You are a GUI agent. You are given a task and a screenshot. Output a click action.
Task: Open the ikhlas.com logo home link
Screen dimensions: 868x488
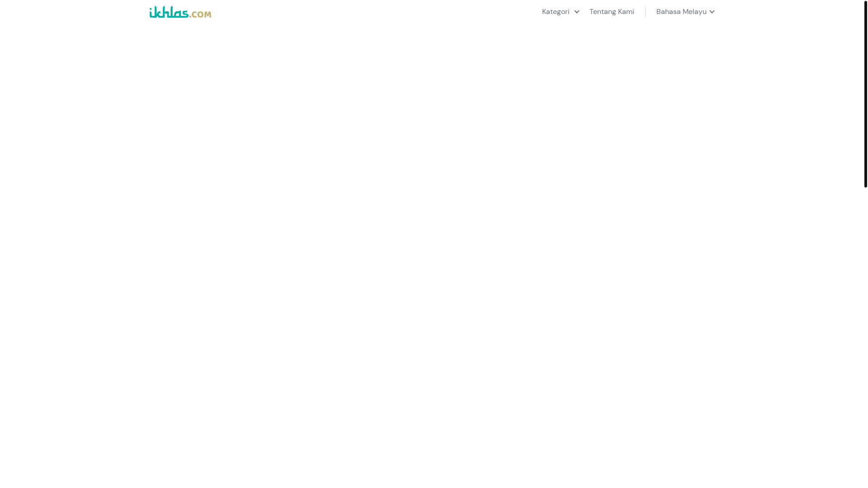pos(180,12)
